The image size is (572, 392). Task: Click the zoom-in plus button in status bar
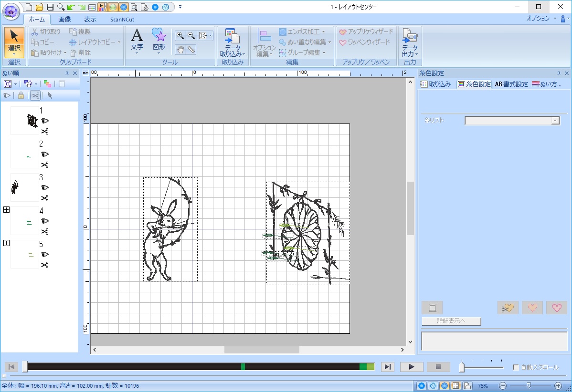[558, 386]
